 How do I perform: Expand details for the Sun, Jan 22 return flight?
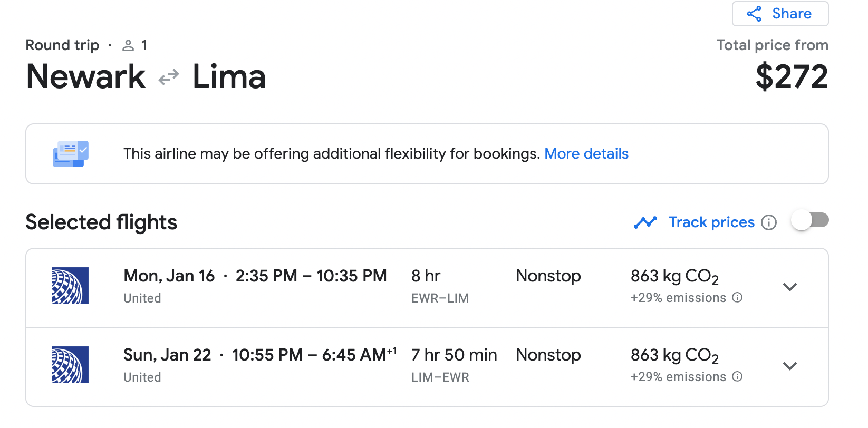click(x=790, y=366)
